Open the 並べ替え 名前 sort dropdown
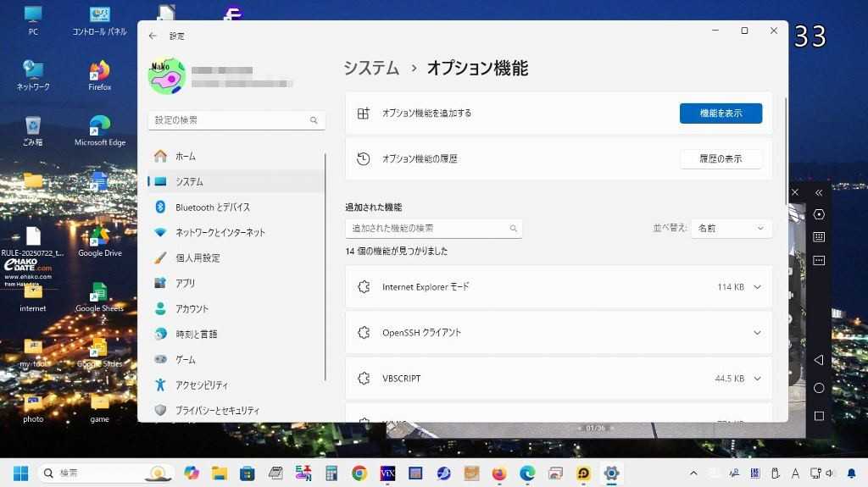Image resolution: width=868 pixels, height=487 pixels. pos(731,229)
